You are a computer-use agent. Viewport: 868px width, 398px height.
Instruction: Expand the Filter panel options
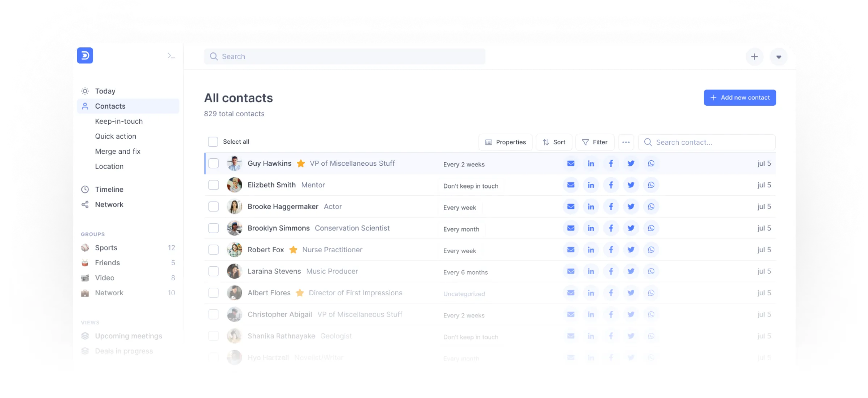click(x=595, y=142)
